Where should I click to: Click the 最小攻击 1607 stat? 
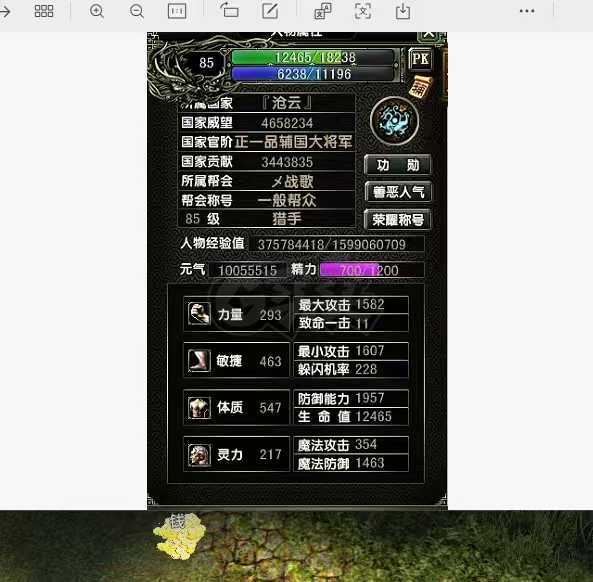click(351, 351)
